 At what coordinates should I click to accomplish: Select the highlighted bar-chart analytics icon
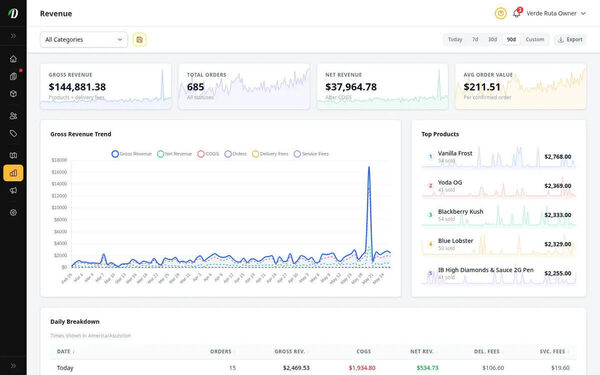point(13,173)
